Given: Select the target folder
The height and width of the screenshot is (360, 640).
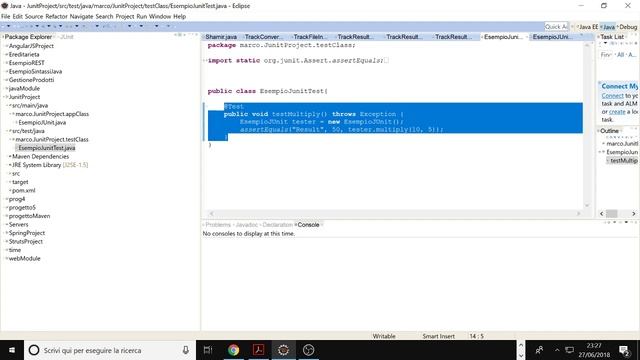Looking at the screenshot, I should (20, 182).
